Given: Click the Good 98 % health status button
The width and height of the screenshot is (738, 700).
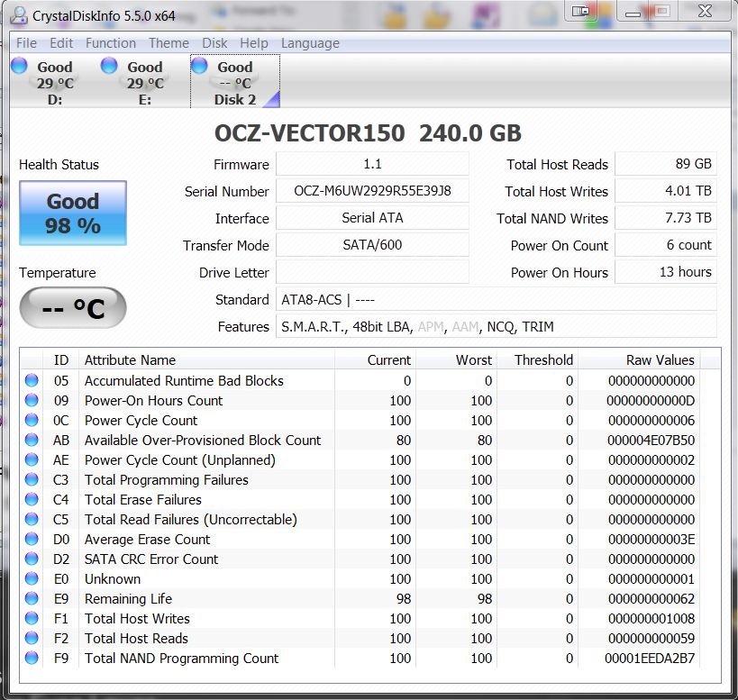Looking at the screenshot, I should coord(73,214).
